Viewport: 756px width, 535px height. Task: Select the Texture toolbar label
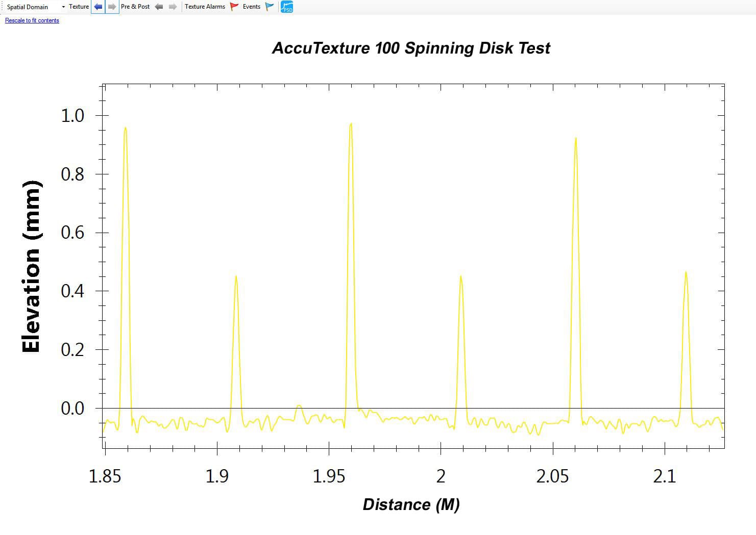pyautogui.click(x=78, y=7)
